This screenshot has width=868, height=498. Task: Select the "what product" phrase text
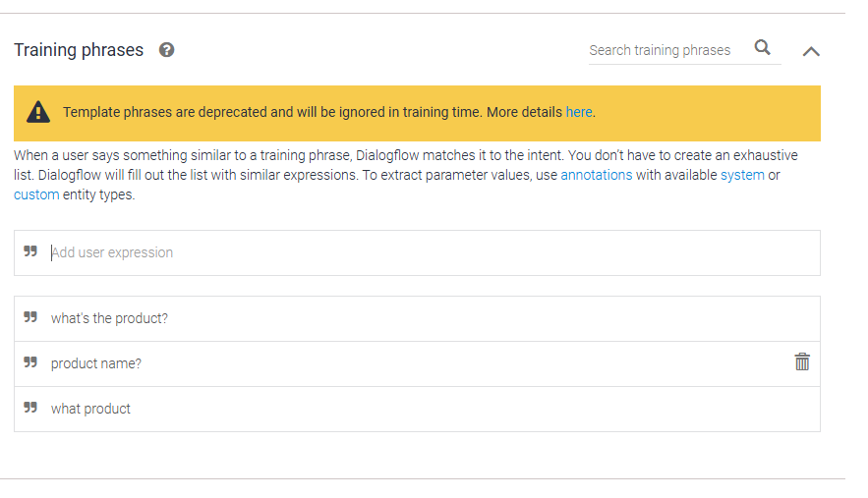tap(90, 409)
